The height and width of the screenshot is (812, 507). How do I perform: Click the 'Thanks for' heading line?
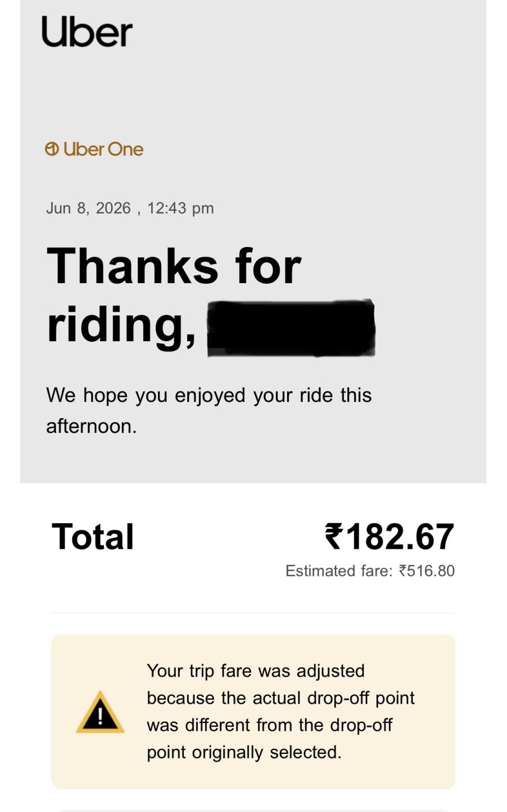[x=174, y=266]
